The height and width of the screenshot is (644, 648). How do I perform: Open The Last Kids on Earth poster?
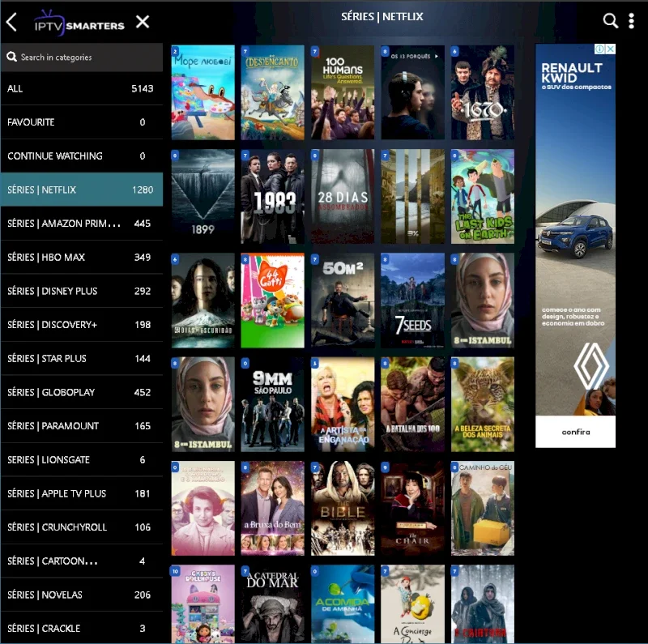click(483, 196)
